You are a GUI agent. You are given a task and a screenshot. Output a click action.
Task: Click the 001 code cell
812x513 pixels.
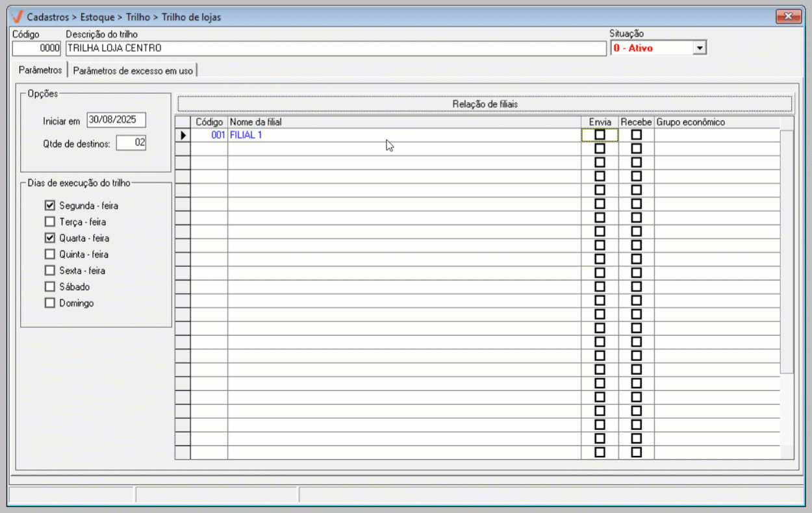[209, 135]
